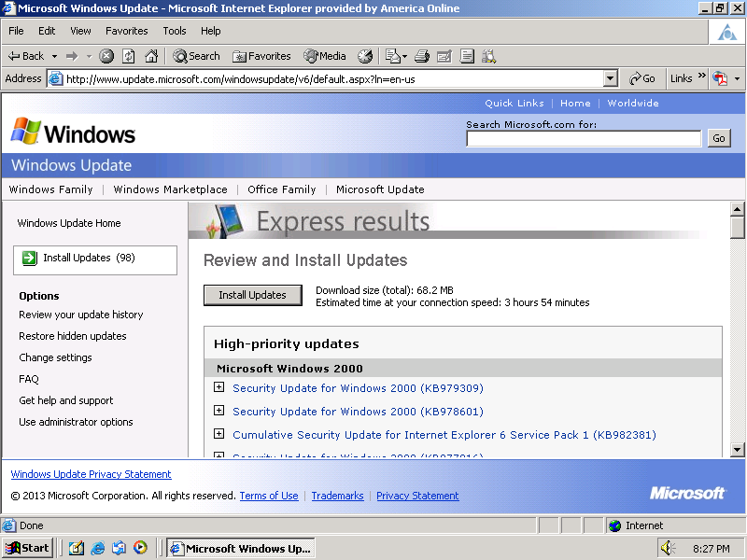Open the Media toolbar button
This screenshot has width=747, height=560.
coord(325,56)
